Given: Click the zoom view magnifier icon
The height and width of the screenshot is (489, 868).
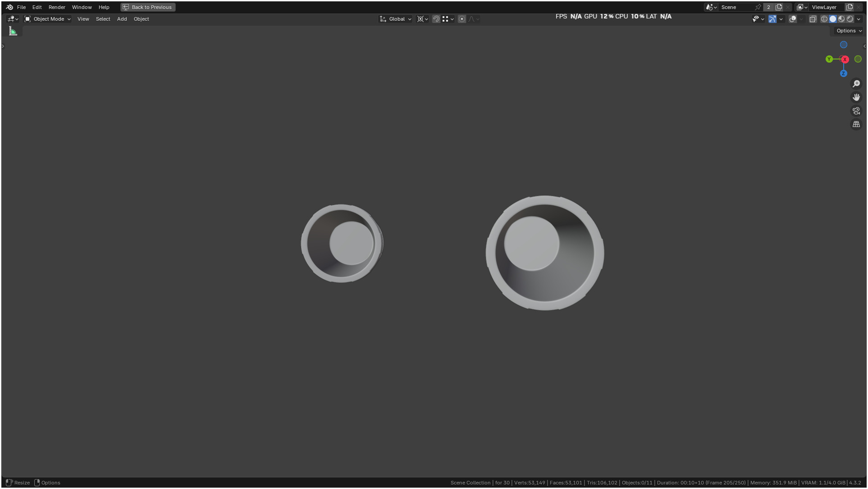Looking at the screenshot, I should click(856, 84).
